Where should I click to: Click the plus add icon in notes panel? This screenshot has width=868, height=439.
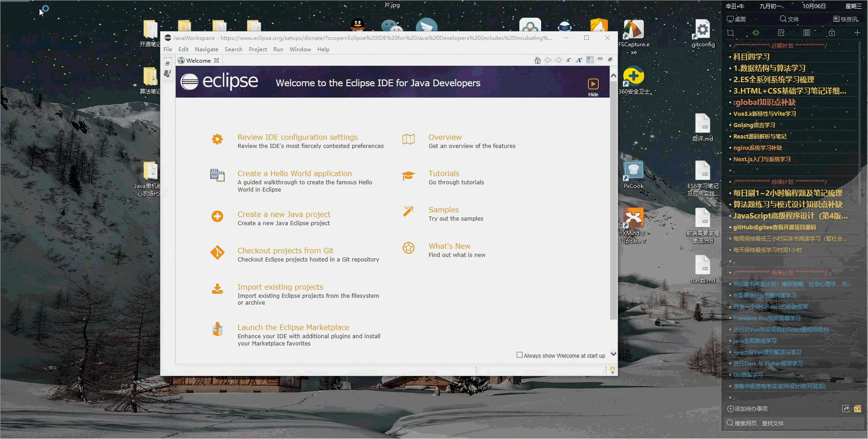[x=857, y=33]
